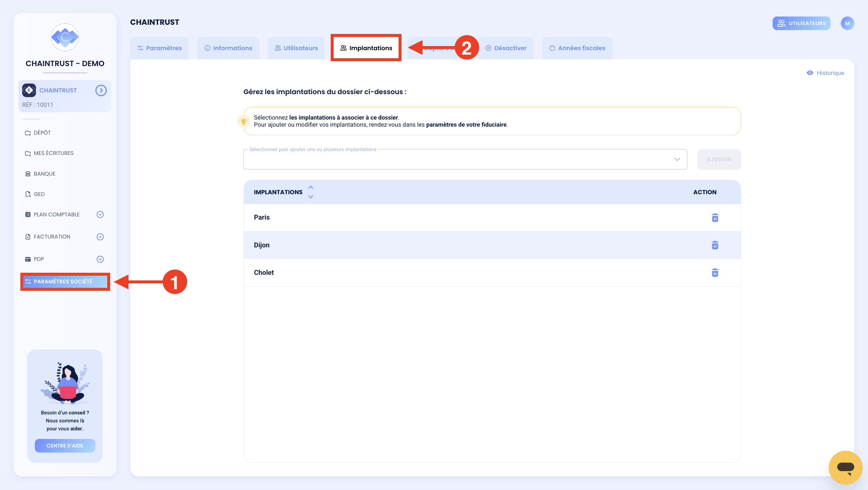868x490 pixels.
Task: Sort the IMPLANTATIONS column descending arrow
Action: [311, 197]
